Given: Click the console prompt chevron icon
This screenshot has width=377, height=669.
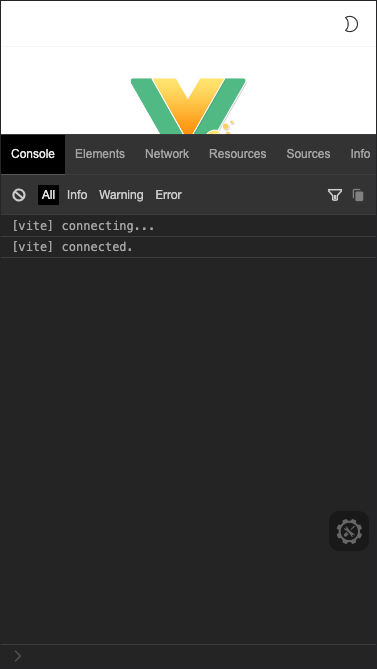Looking at the screenshot, I should tap(18, 656).
